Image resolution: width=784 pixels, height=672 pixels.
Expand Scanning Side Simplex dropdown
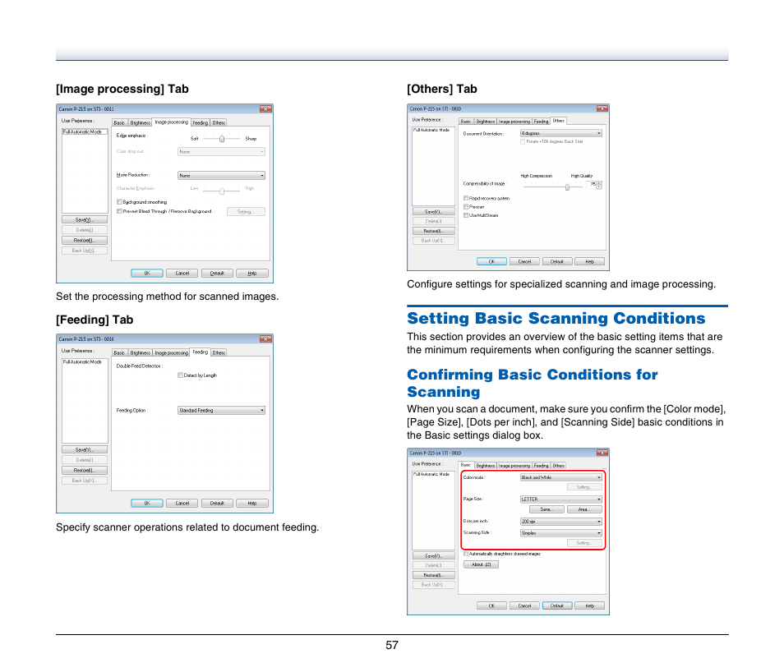pyautogui.click(x=561, y=533)
